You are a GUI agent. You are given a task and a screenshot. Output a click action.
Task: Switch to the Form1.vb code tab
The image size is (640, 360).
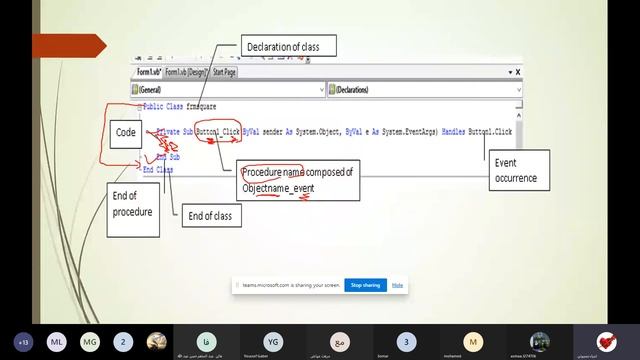149,72
